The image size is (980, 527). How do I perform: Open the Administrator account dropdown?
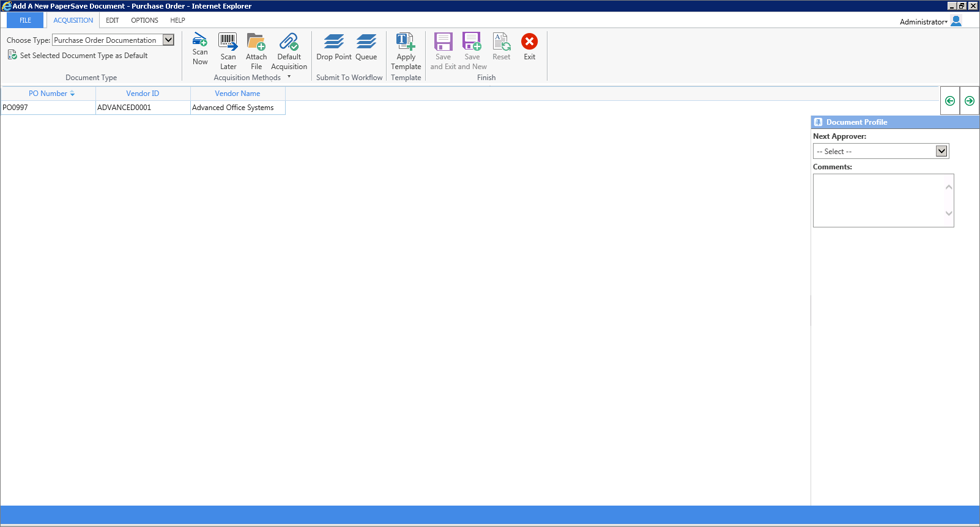(924, 22)
